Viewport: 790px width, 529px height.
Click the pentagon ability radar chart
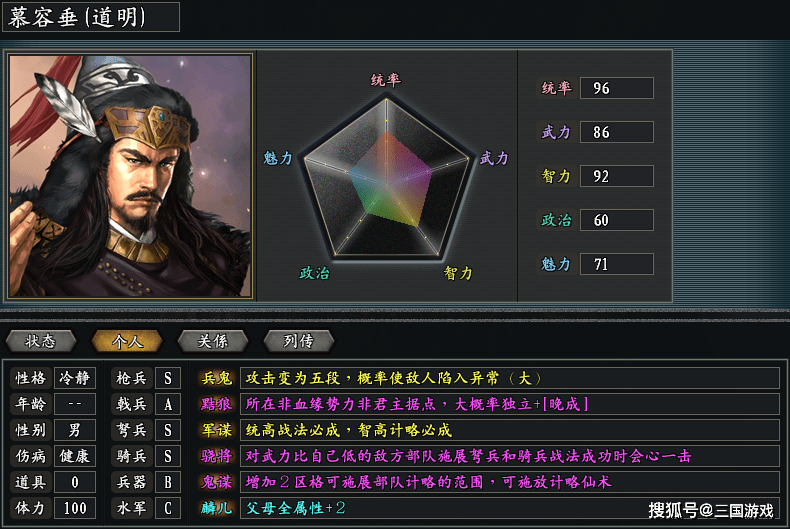(386, 178)
